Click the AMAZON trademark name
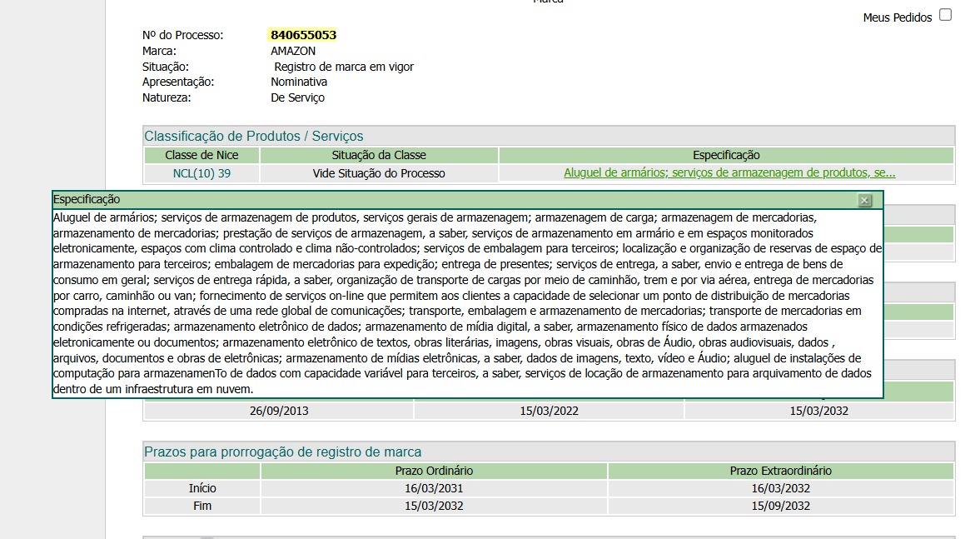The image size is (980, 539). pos(293,51)
